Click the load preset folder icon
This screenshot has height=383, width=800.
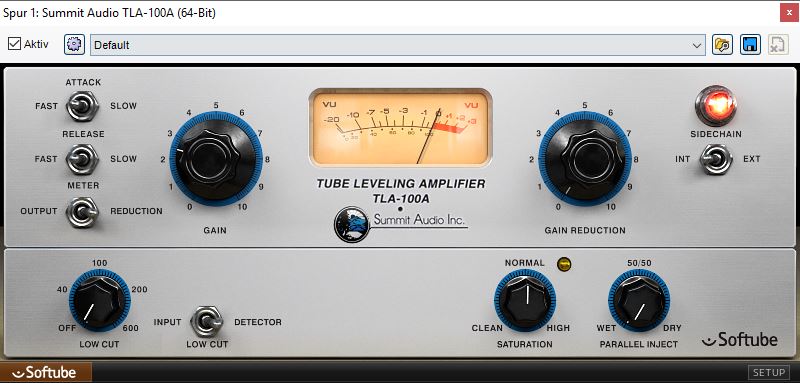pos(722,45)
